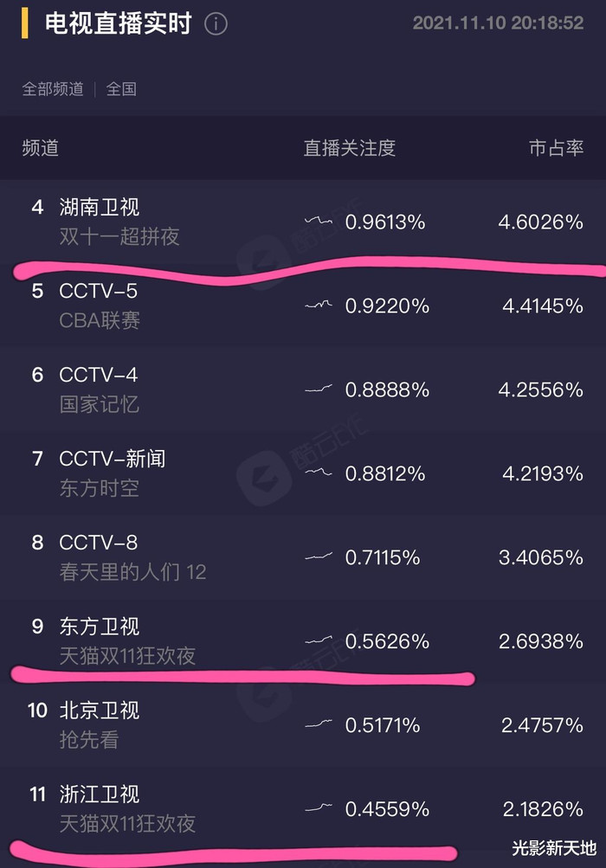Open the 全部频道 channel filter
Screen dimensions: 606x868
[53, 89]
